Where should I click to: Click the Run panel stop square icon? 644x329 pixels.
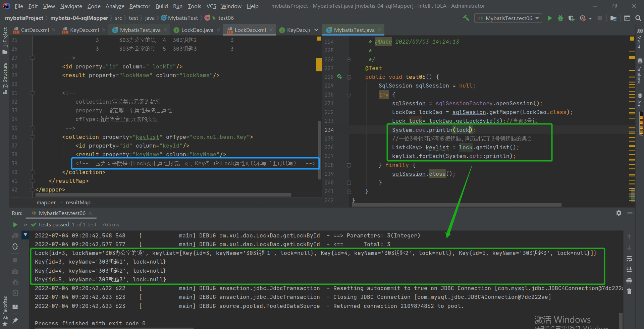pyautogui.click(x=15, y=260)
